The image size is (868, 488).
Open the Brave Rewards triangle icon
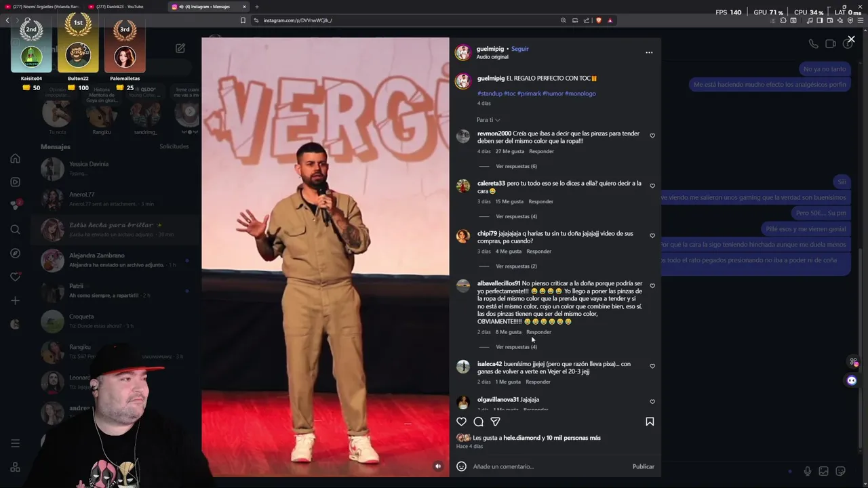pos(610,20)
